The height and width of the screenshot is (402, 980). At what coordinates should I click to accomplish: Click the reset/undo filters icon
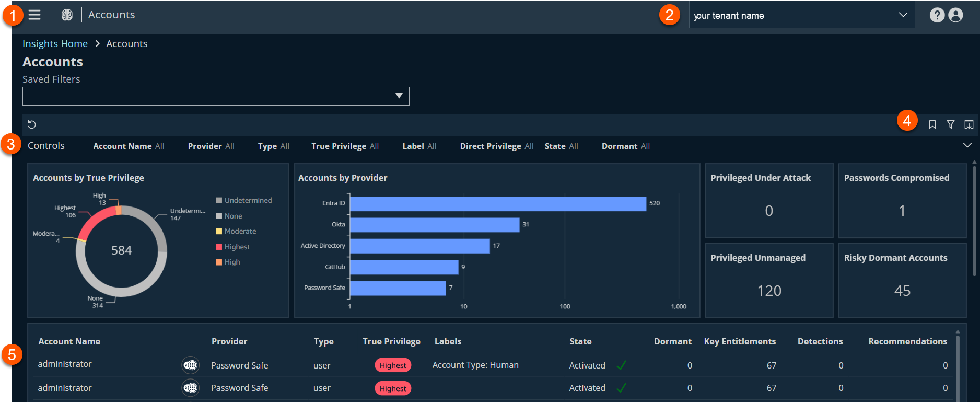pos(32,124)
